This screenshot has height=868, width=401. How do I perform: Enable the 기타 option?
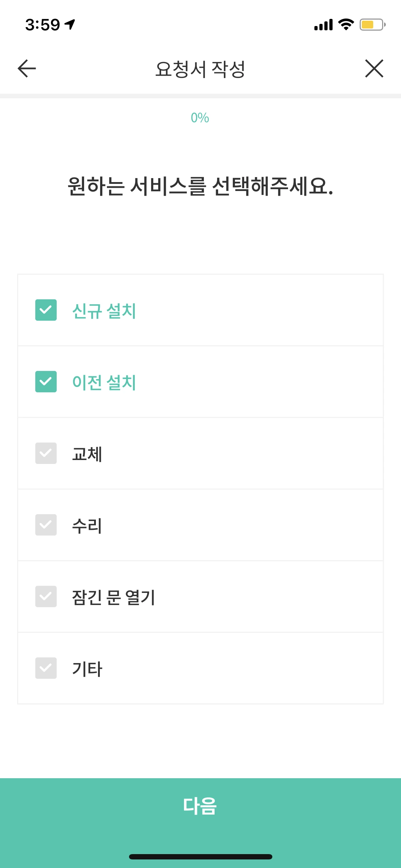click(46, 668)
